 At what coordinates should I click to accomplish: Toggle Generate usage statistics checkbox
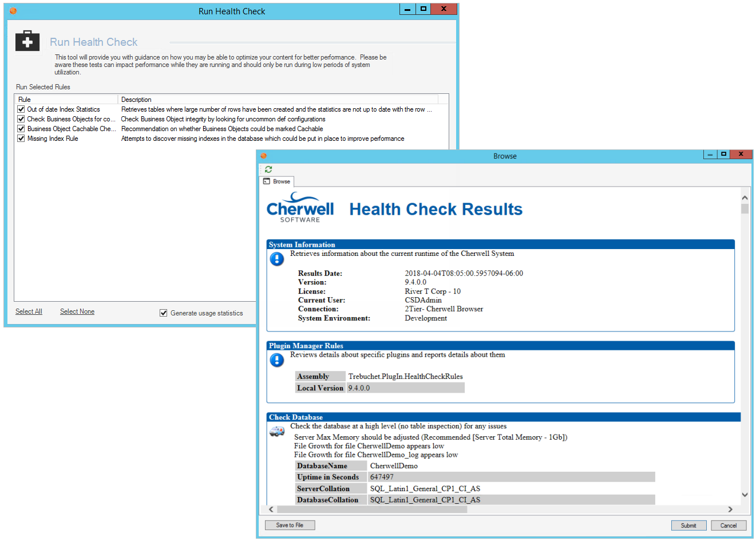[164, 313]
